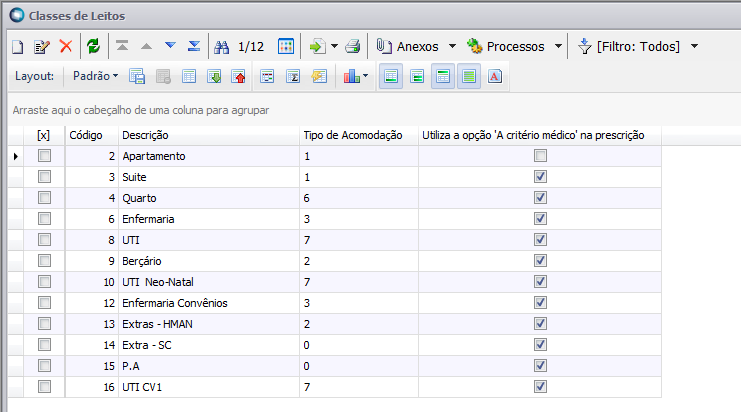Click the row indicator arrow beside Apartamento
Screen dimensions: 741x412
point(16,156)
